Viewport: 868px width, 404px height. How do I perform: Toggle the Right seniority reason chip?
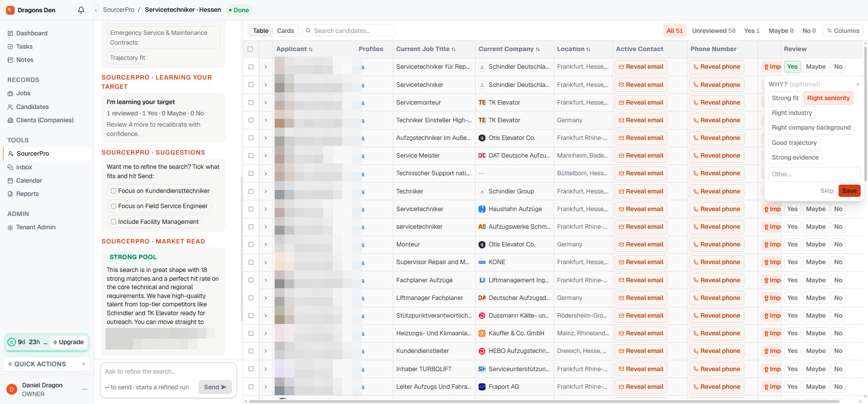pyautogui.click(x=828, y=98)
